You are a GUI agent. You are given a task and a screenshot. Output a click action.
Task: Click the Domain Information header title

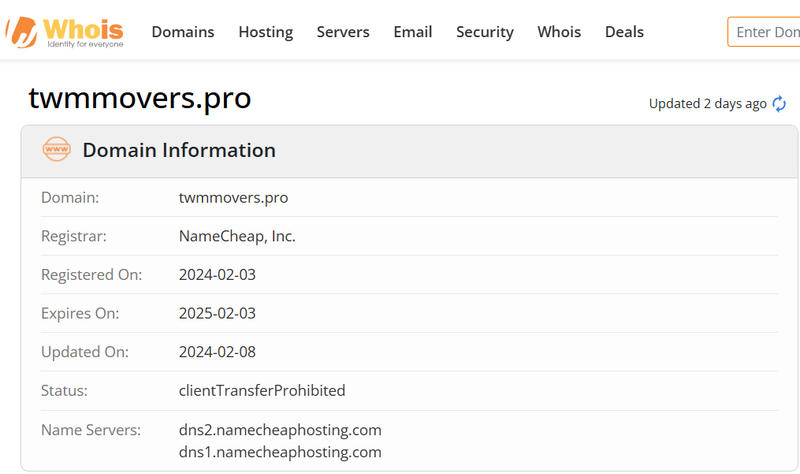tap(179, 150)
